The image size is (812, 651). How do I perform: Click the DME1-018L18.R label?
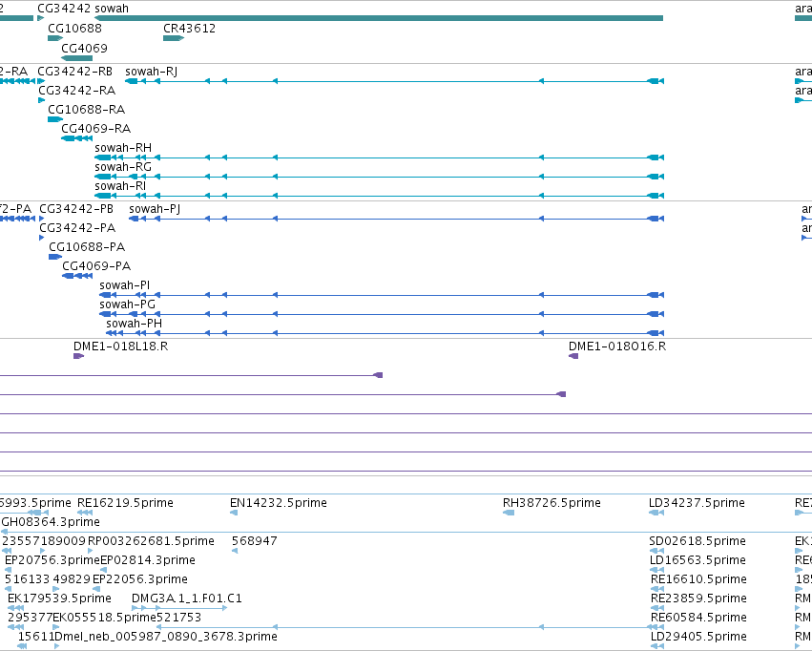(120, 346)
